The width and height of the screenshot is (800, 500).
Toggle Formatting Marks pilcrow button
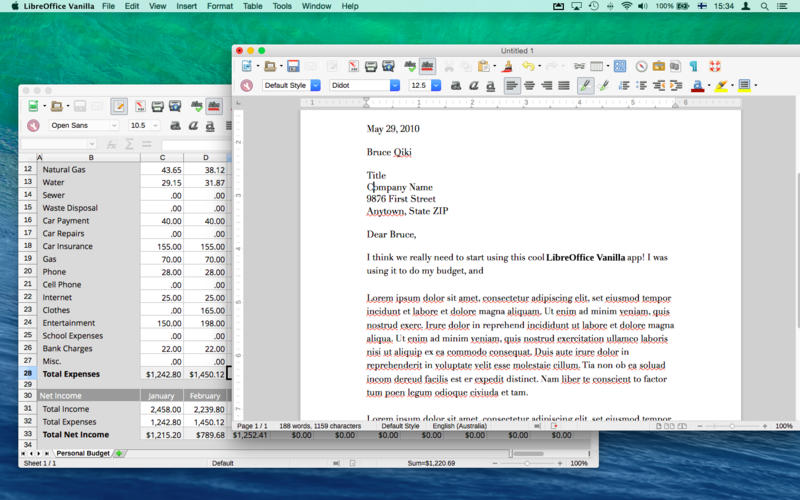[x=692, y=66]
